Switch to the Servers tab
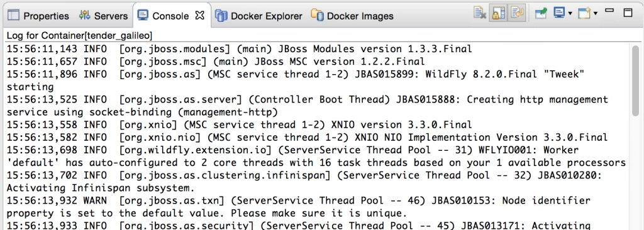 pos(104,16)
